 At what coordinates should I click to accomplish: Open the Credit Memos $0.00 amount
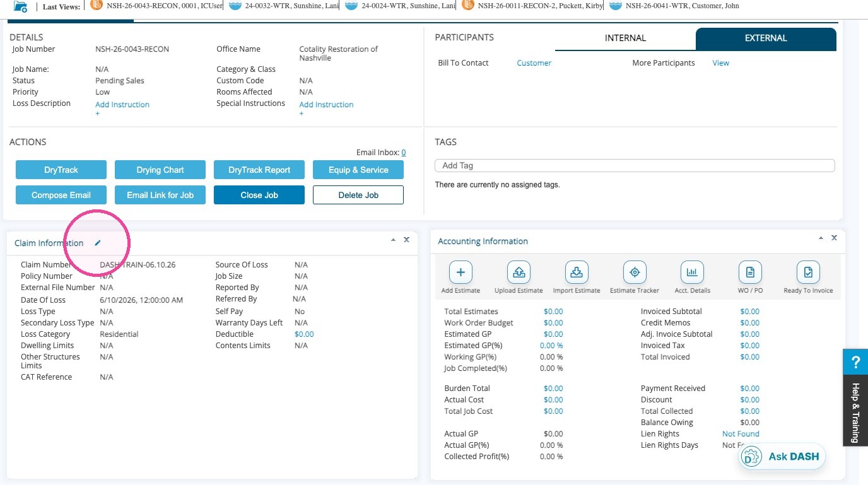click(750, 323)
